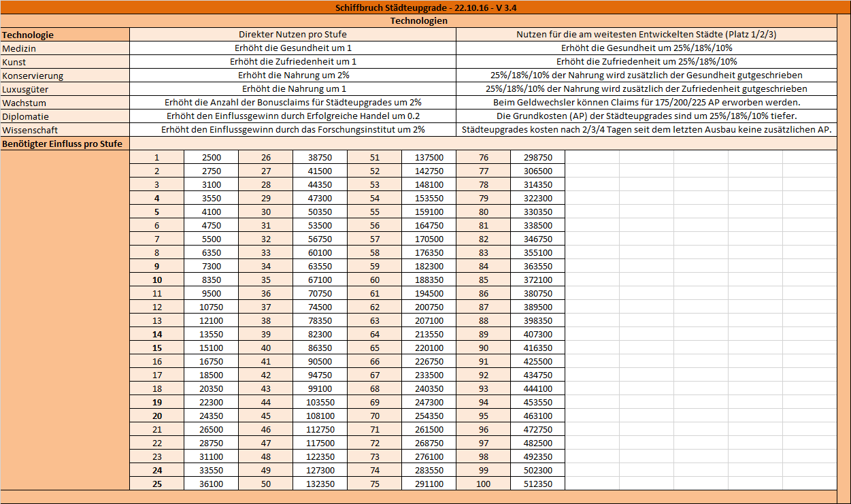Viewport: 851px width, 504px height.
Task: Select the influence value "291100"
Action: pos(429,484)
